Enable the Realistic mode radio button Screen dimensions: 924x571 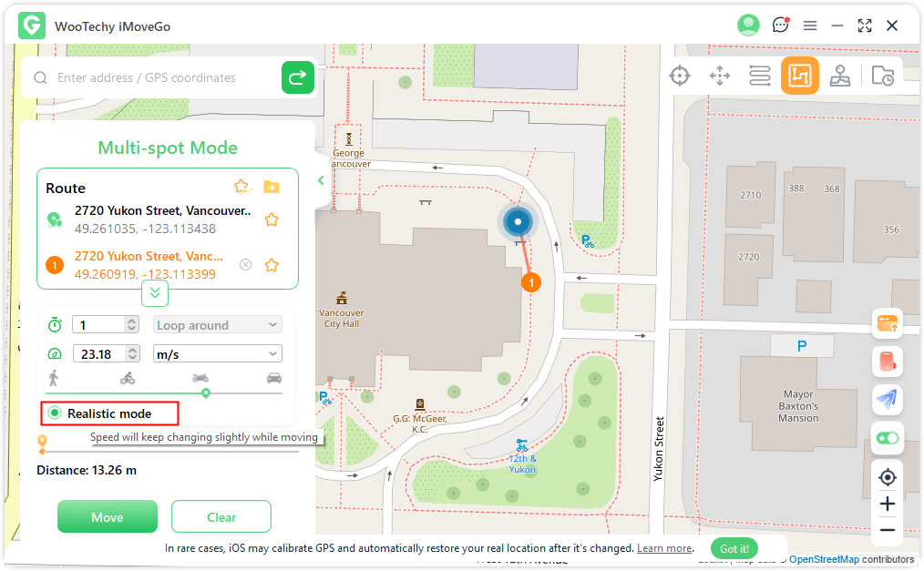(55, 413)
